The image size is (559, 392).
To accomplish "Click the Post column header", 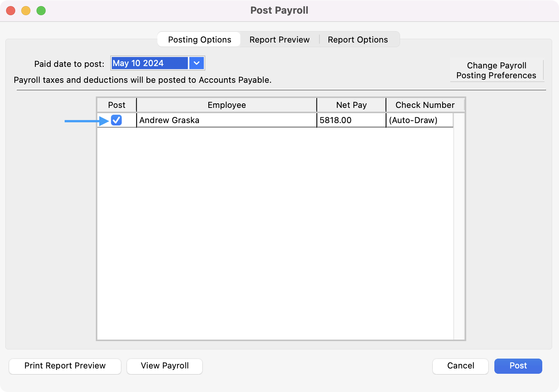I will [x=116, y=105].
